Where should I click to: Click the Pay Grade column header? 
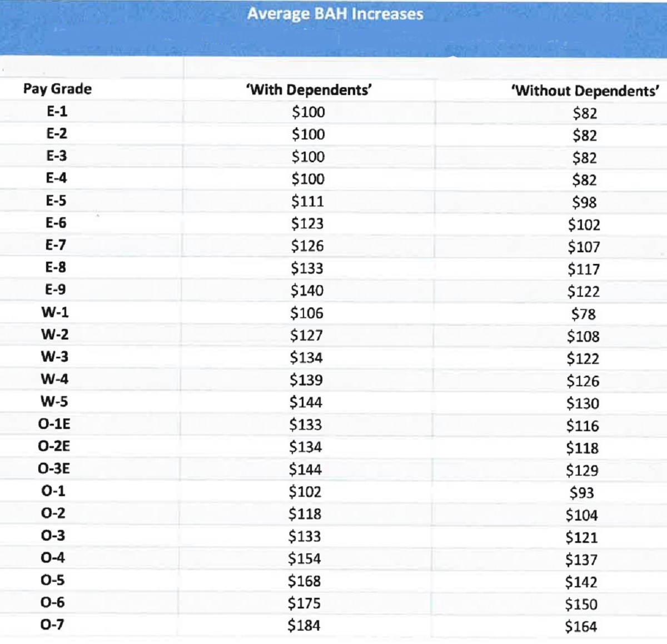pyautogui.click(x=57, y=89)
